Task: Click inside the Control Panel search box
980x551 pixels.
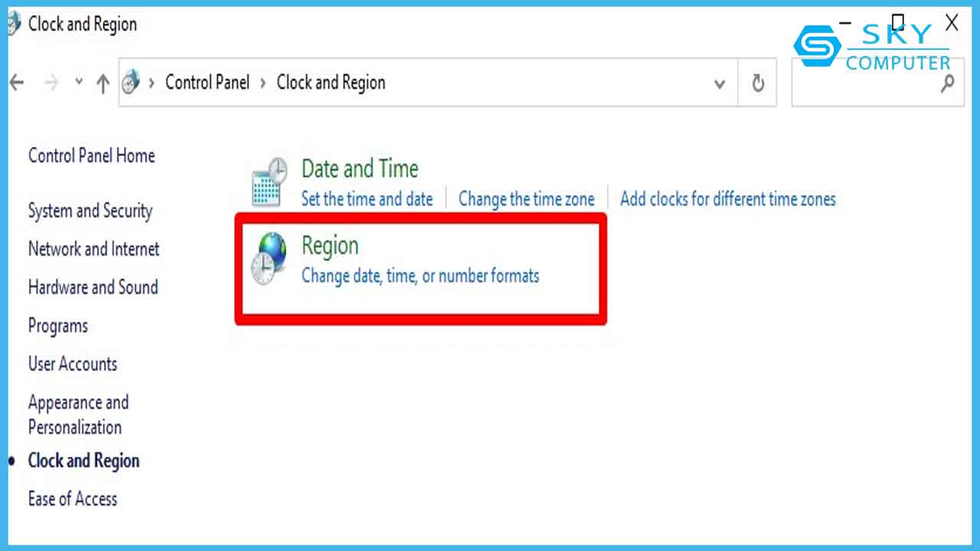Action: click(x=865, y=83)
